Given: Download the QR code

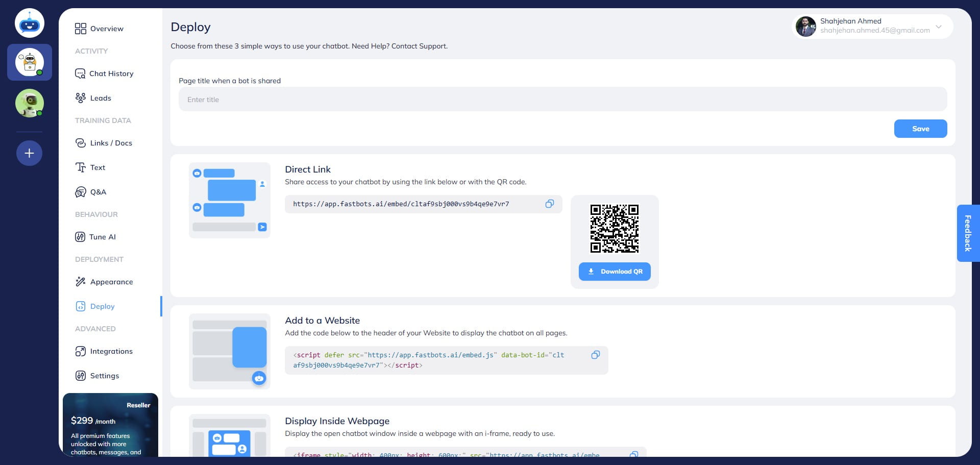Looking at the screenshot, I should [615, 272].
